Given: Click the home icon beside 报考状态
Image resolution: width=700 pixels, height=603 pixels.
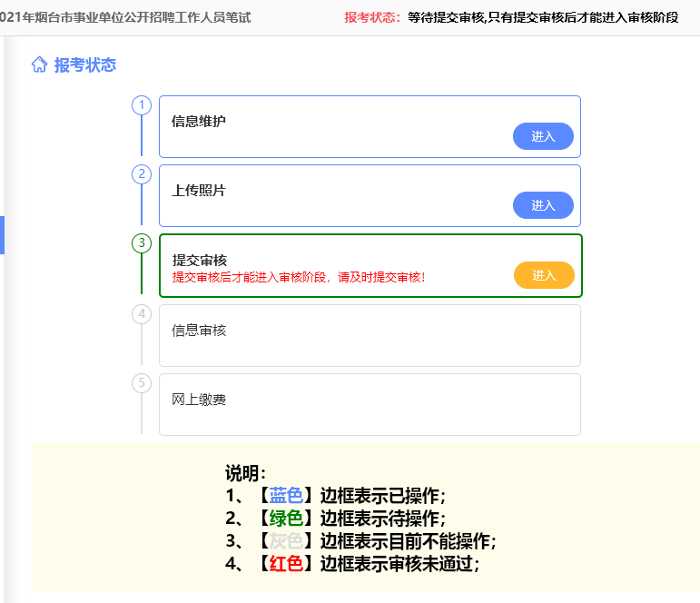Looking at the screenshot, I should tap(39, 64).
